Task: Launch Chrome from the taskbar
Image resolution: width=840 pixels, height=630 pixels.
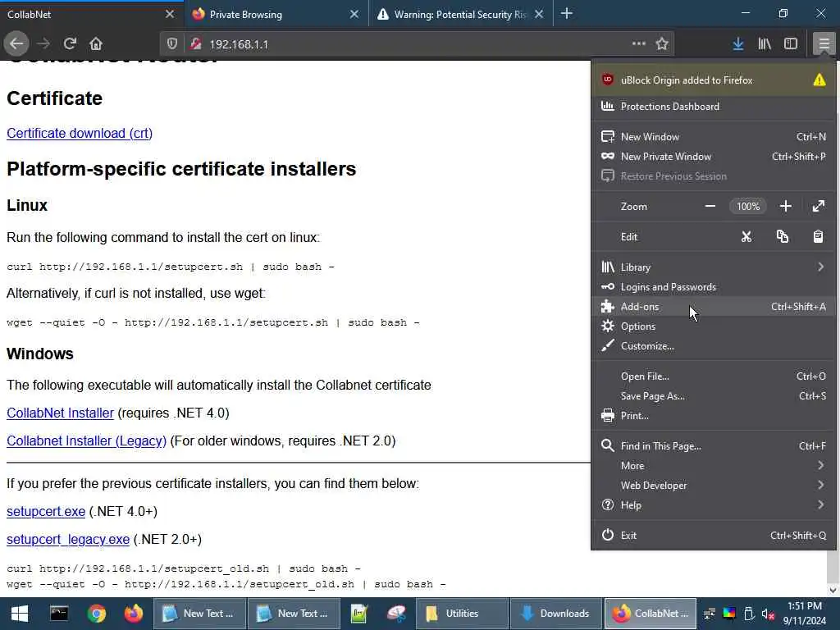Action: pos(97,614)
